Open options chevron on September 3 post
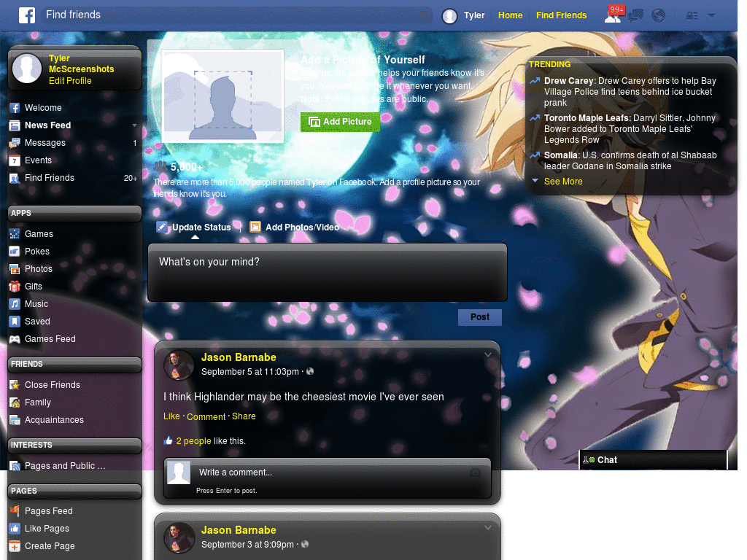Screen dimensions: 747x560 point(488,528)
